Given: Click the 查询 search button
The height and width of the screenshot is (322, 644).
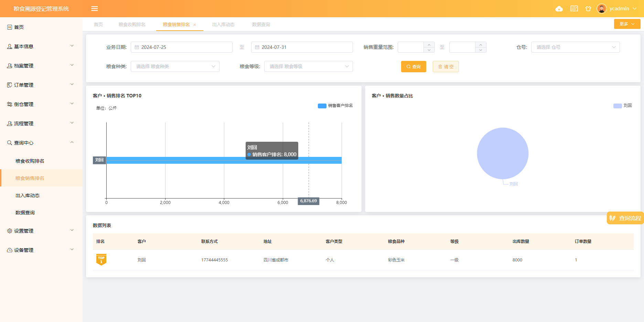Looking at the screenshot, I should (414, 66).
